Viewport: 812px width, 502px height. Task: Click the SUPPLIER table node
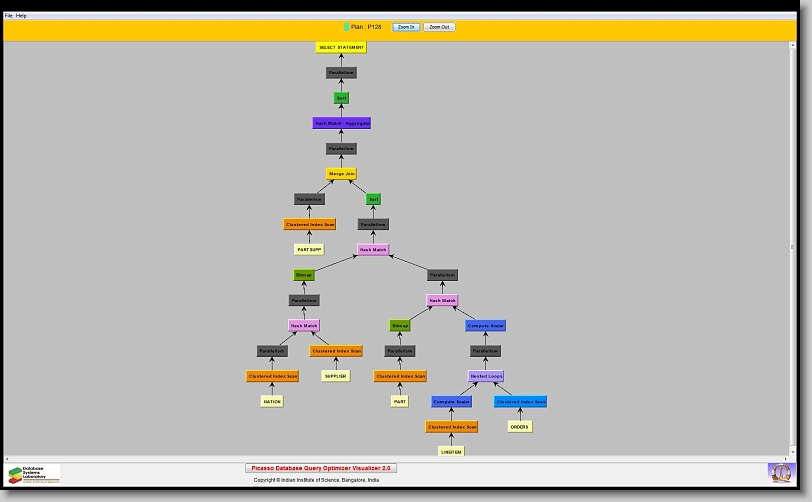[x=335, y=376]
